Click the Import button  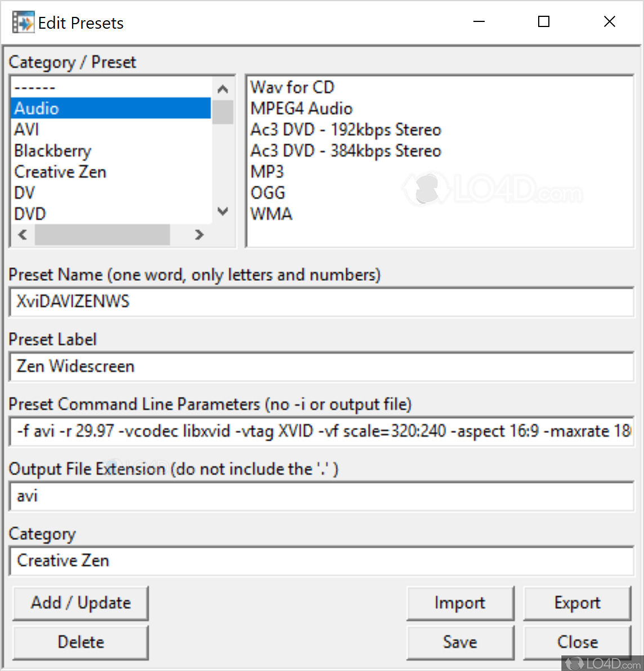click(460, 603)
